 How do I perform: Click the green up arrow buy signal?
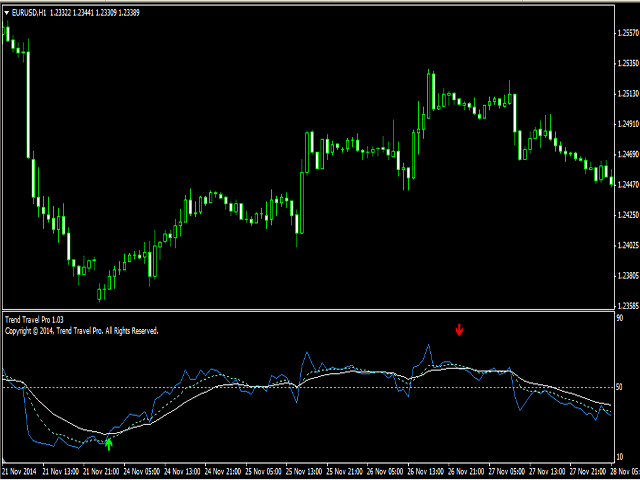pyautogui.click(x=109, y=443)
